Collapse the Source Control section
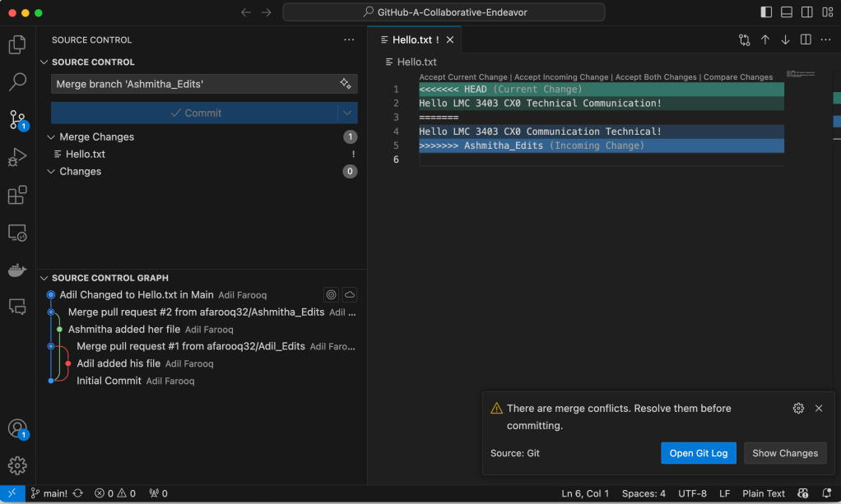Image resolution: width=841 pixels, height=504 pixels. click(44, 62)
